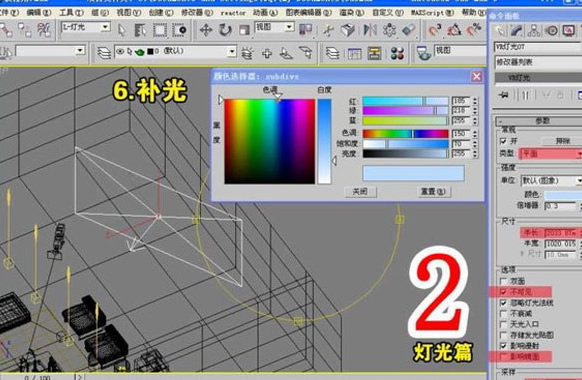Toggle the 双面 checkbox
This screenshot has width=582, height=380.
point(503,281)
